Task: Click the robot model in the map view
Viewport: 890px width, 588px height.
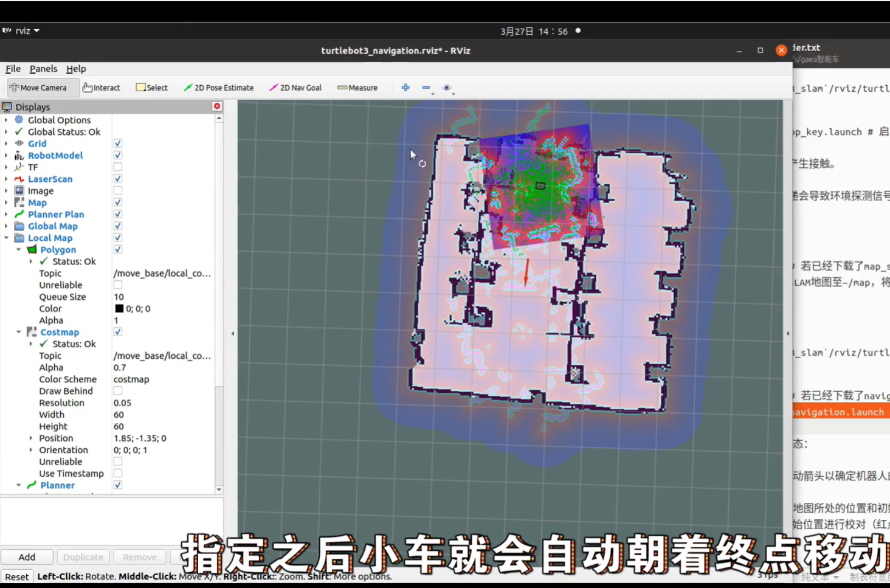Action: (540, 186)
